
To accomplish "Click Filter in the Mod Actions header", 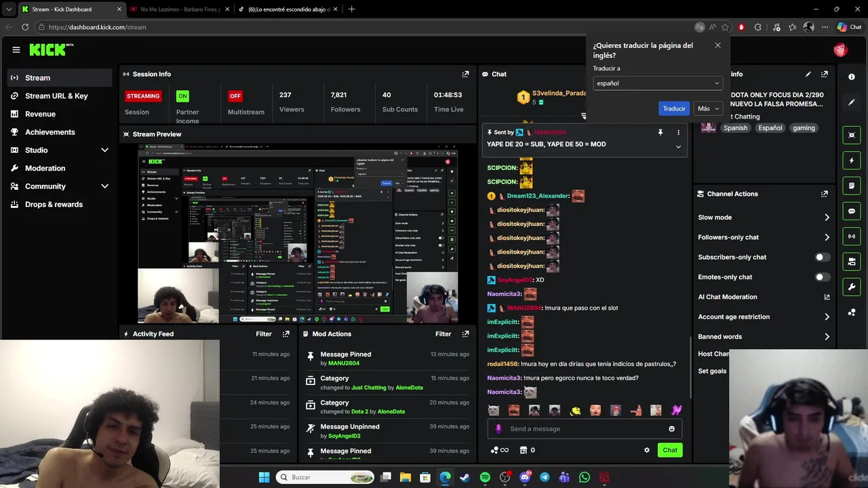I will point(443,334).
